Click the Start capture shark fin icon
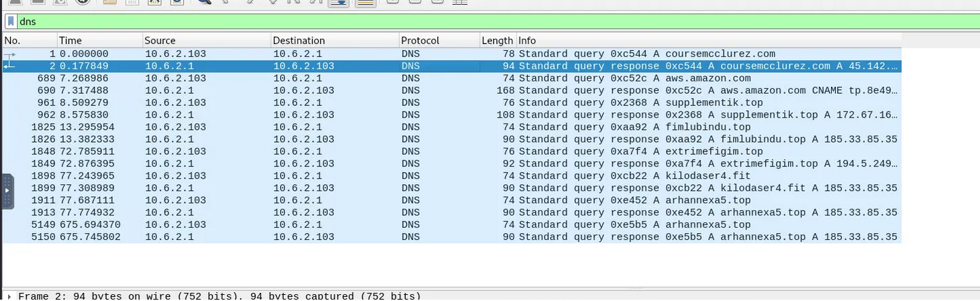 pos(14,2)
